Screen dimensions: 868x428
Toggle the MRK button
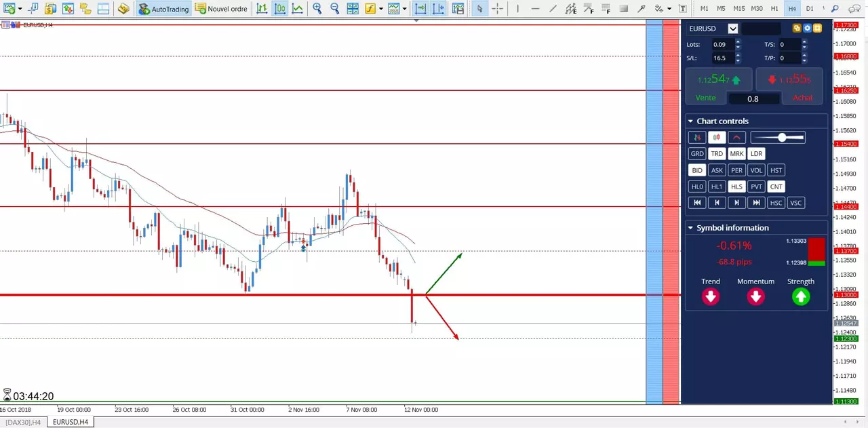point(736,154)
